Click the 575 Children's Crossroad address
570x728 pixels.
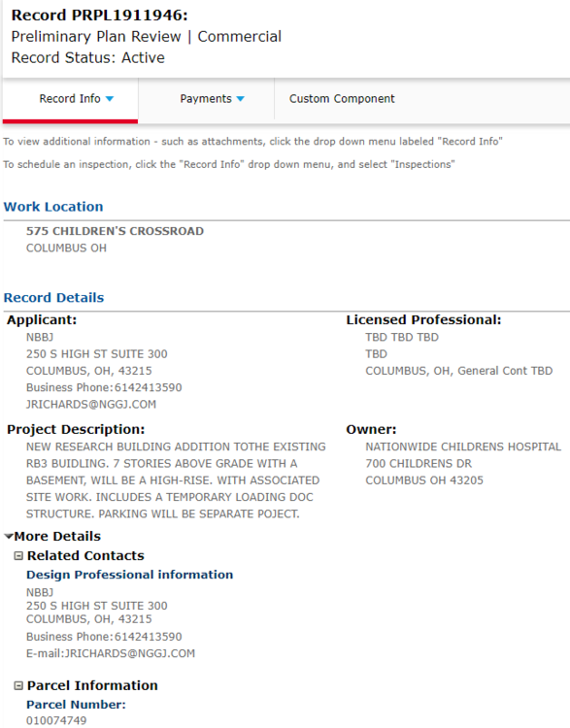tap(115, 231)
